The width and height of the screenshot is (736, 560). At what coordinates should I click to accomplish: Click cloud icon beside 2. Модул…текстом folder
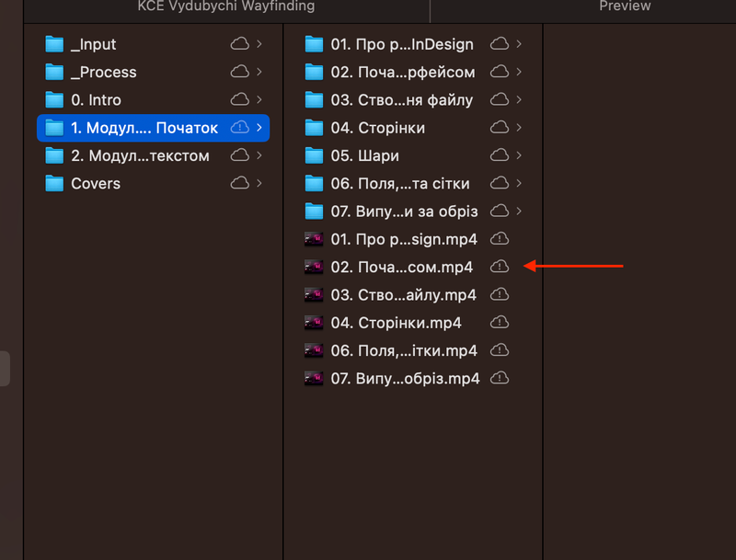pos(241,155)
